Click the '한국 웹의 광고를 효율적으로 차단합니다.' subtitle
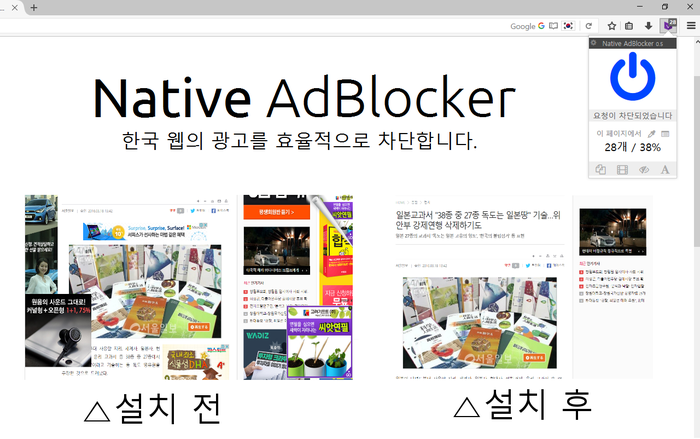700x439 pixels. (x=300, y=140)
